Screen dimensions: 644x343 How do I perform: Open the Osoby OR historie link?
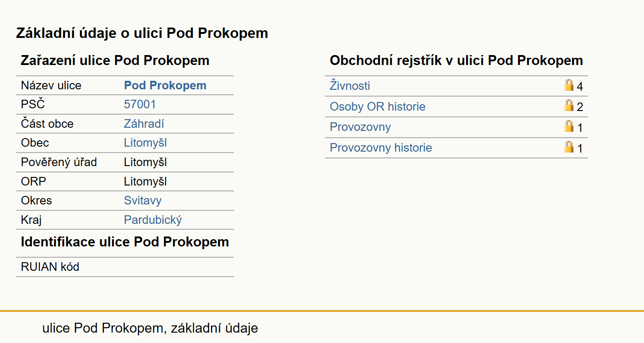378,107
